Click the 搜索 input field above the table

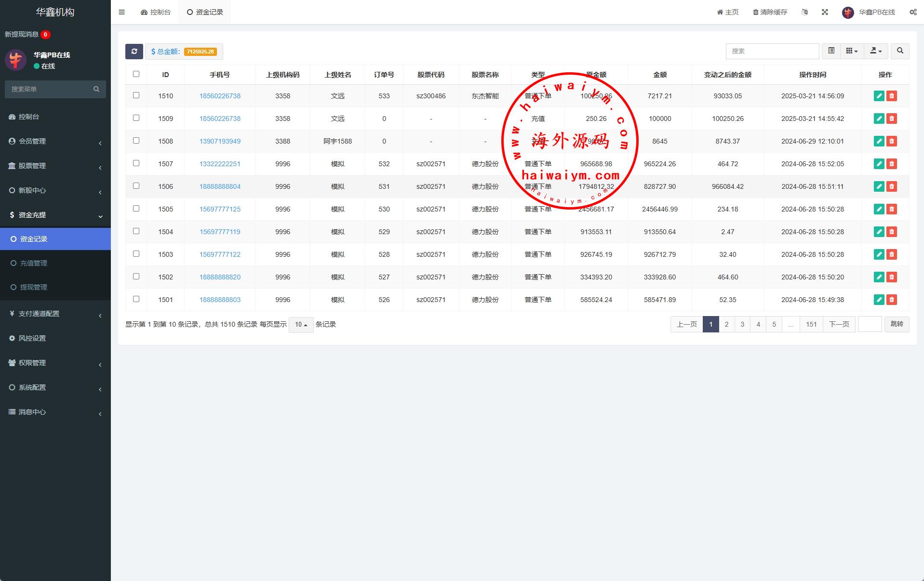772,51
